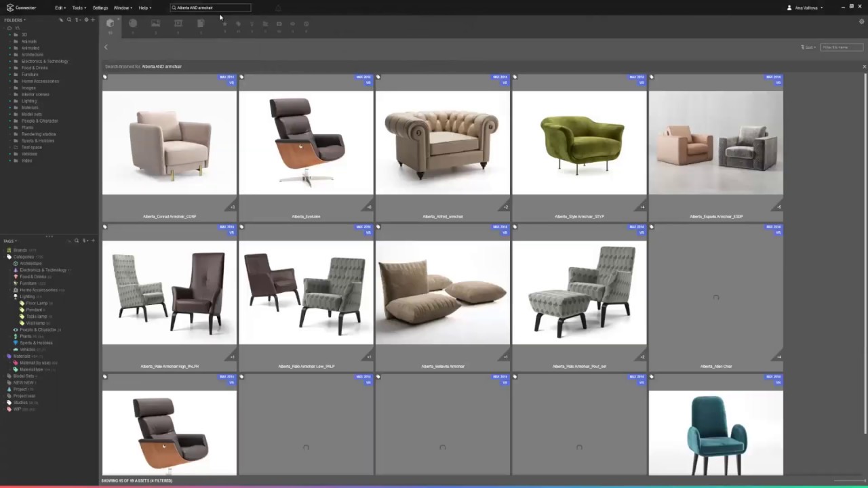Select the Furniture folder

click(x=30, y=75)
